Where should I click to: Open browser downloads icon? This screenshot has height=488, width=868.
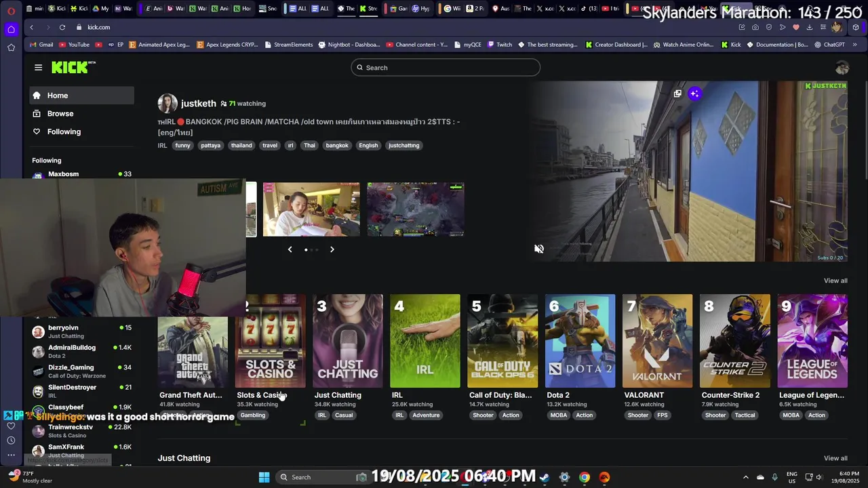[810, 27]
